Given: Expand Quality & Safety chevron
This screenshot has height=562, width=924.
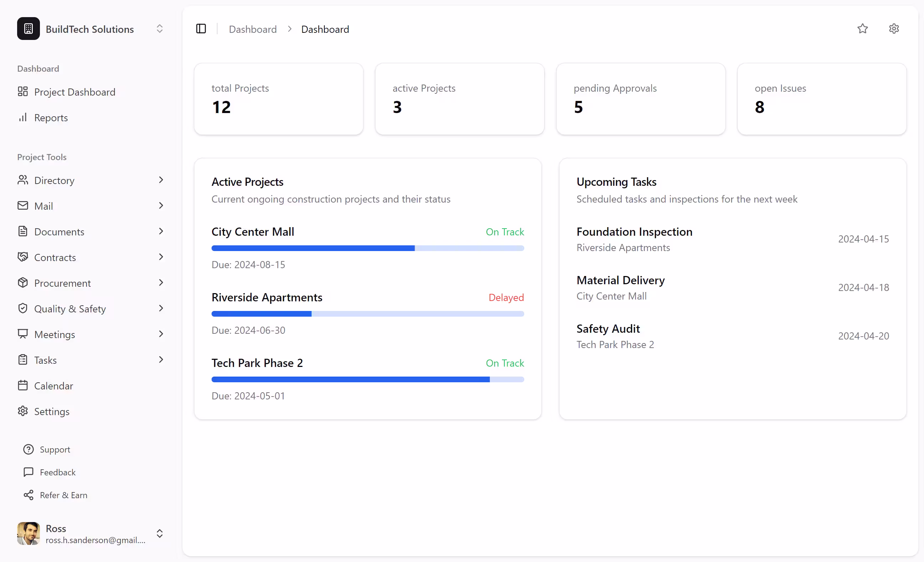Looking at the screenshot, I should (x=161, y=308).
